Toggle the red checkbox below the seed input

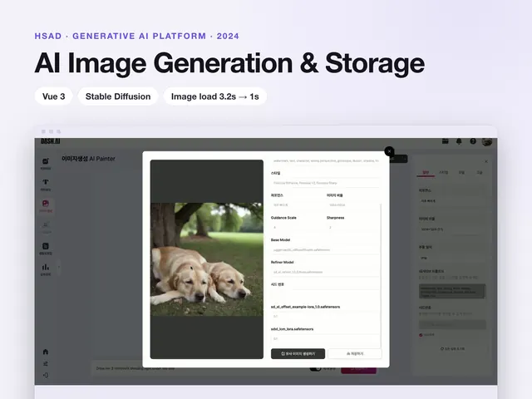pyautogui.click(x=421, y=335)
